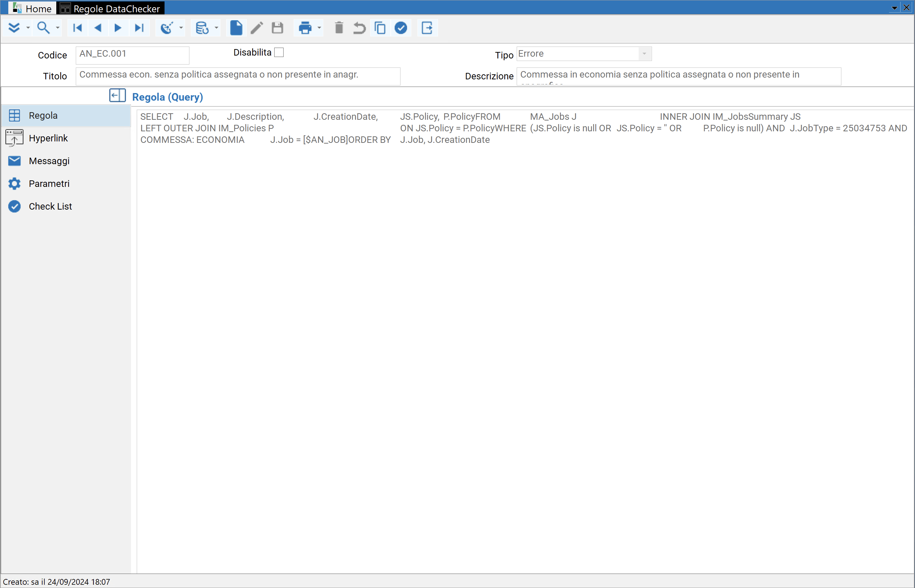Click the status text Creato: sa il 24/09/2024
This screenshot has height=588, width=915.
pos(57,582)
